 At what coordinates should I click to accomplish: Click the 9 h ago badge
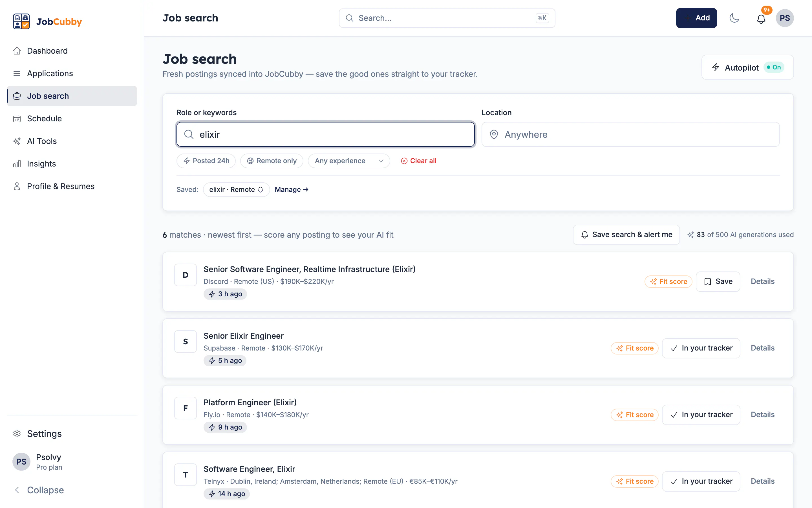point(225,427)
